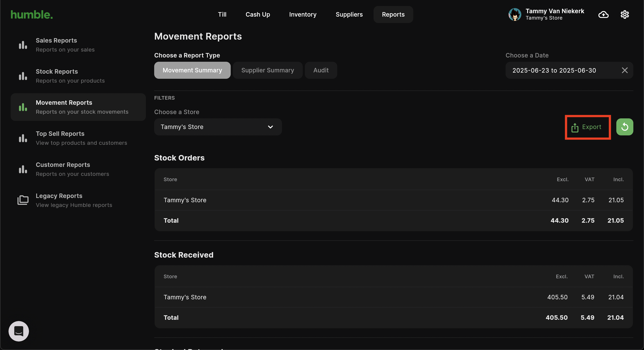This screenshot has height=350, width=644.
Task: Click the Incl. column header in Stock Received
Action: (x=618, y=276)
